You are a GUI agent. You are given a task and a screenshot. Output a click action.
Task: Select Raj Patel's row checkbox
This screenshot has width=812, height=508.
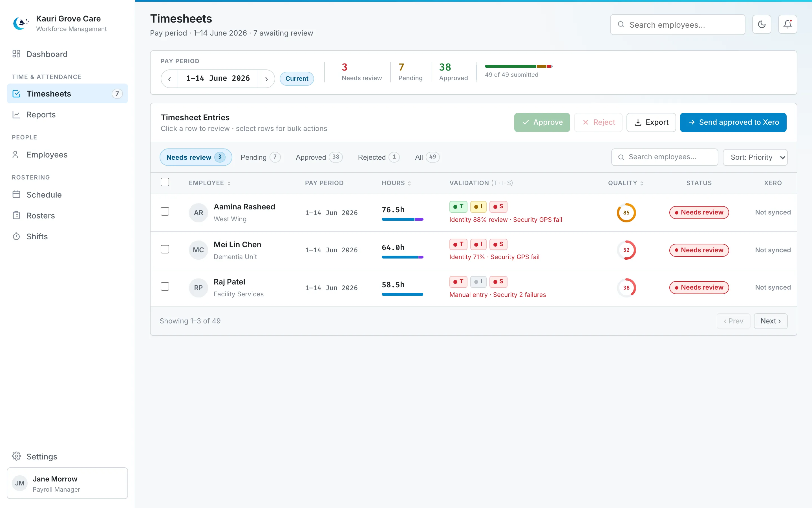click(x=165, y=286)
